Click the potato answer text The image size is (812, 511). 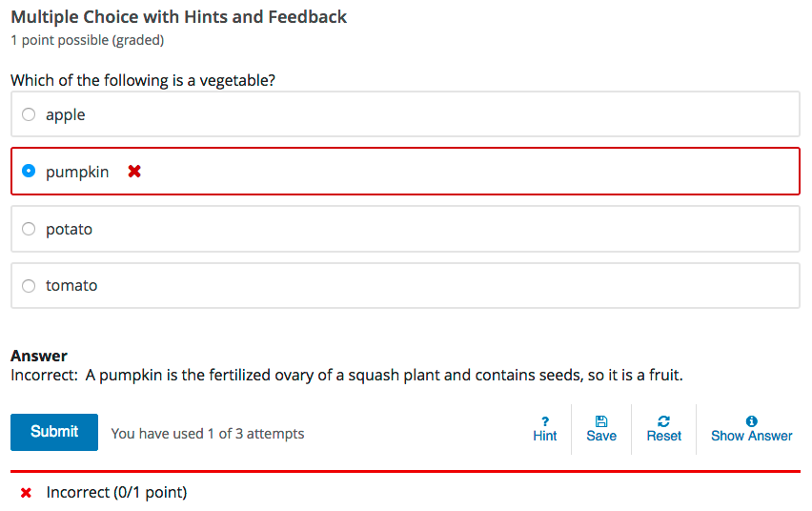(x=69, y=229)
